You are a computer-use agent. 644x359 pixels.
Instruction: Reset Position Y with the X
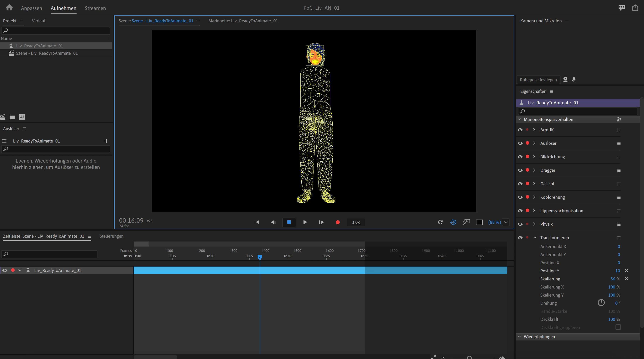(626, 271)
